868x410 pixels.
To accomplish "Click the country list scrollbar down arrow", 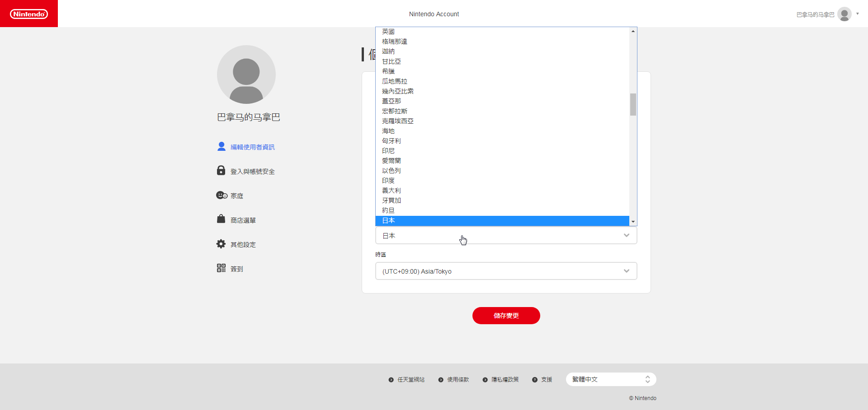I will click(633, 222).
